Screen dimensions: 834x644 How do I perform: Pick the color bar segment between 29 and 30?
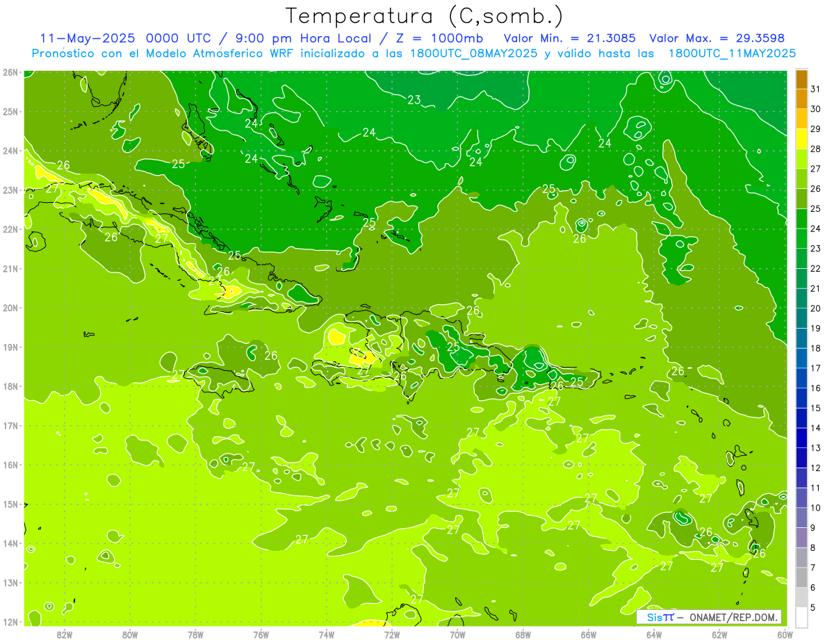click(x=801, y=119)
